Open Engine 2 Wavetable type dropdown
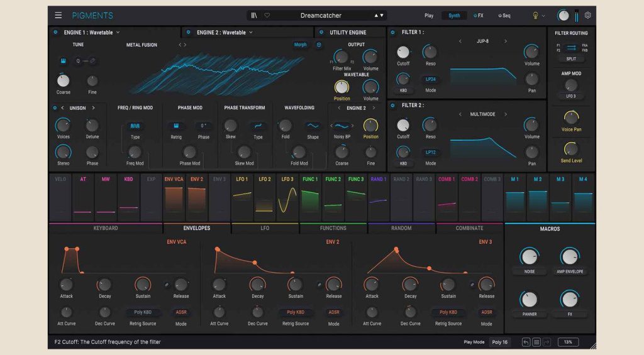 pos(225,33)
